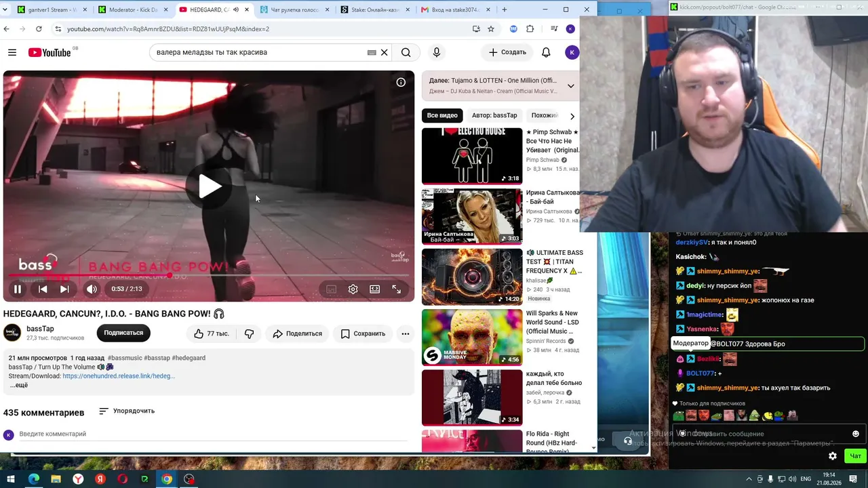This screenshot has height=488, width=868.
Task: Open the Windows Start menu
Action: [11, 479]
